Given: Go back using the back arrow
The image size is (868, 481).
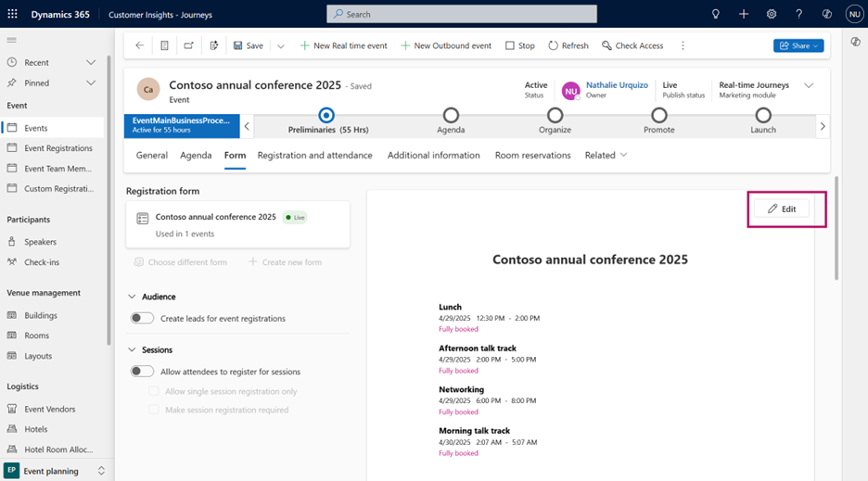Looking at the screenshot, I should (139, 45).
